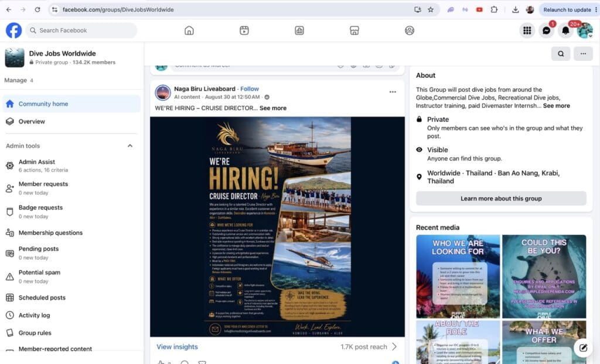Click the Recent media heading
Screen dimensions: 600x364
[x=438, y=228]
